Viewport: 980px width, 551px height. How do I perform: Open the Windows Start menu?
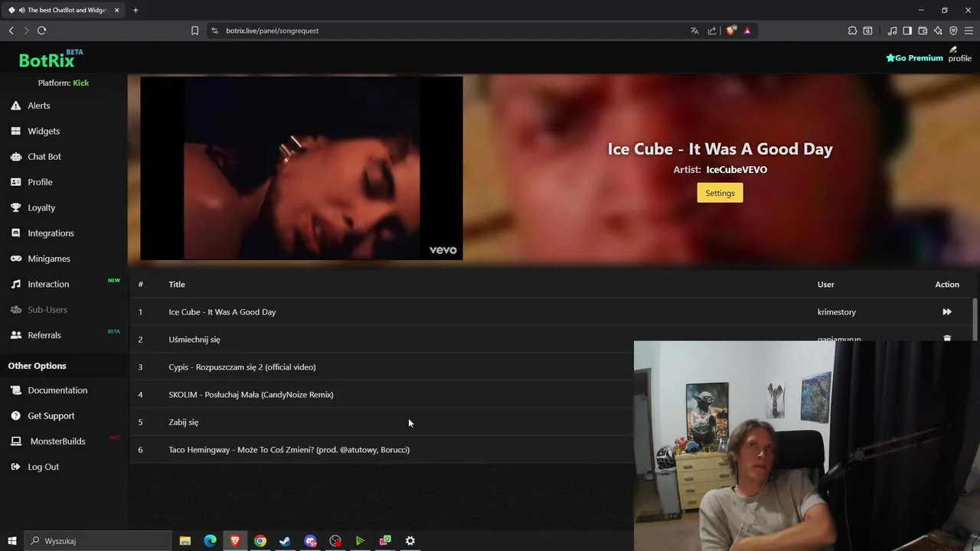click(11, 541)
